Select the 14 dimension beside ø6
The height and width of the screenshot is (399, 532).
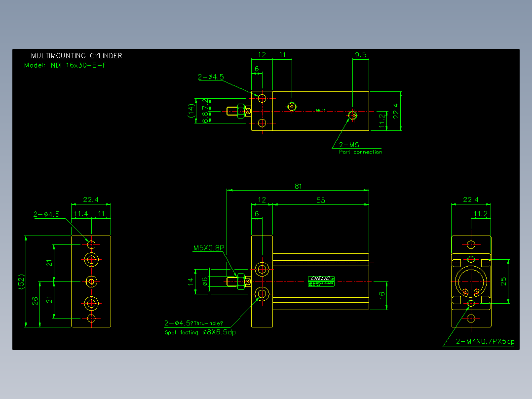click(x=190, y=281)
